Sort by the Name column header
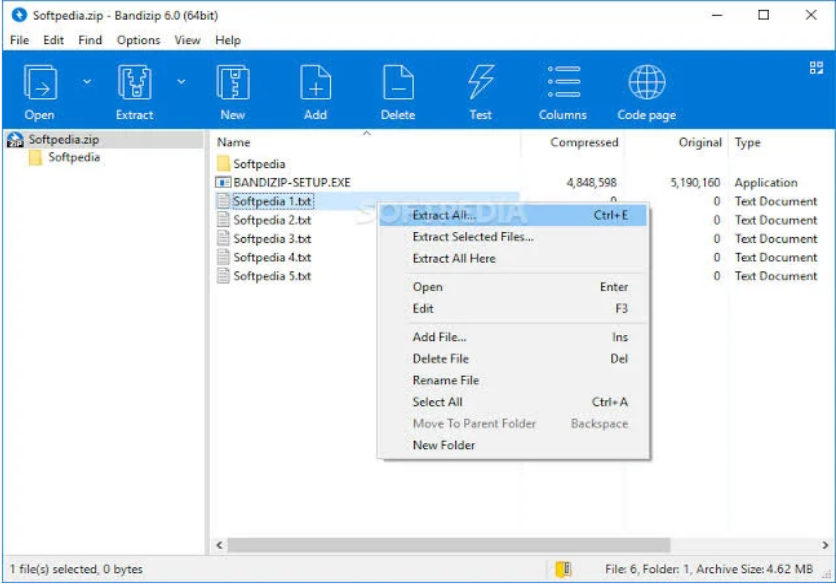Image resolution: width=836 pixels, height=584 pixels. point(234,142)
